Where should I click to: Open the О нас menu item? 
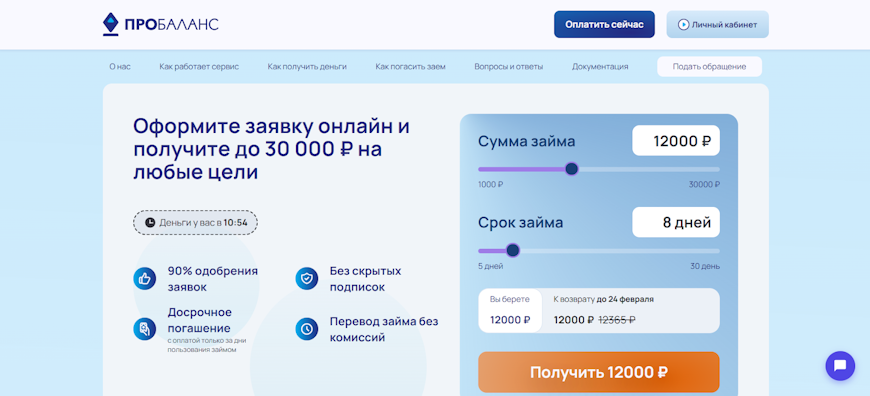tap(120, 67)
